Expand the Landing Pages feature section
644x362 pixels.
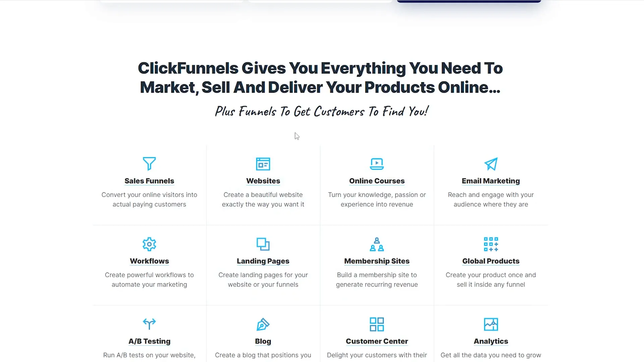click(263, 261)
